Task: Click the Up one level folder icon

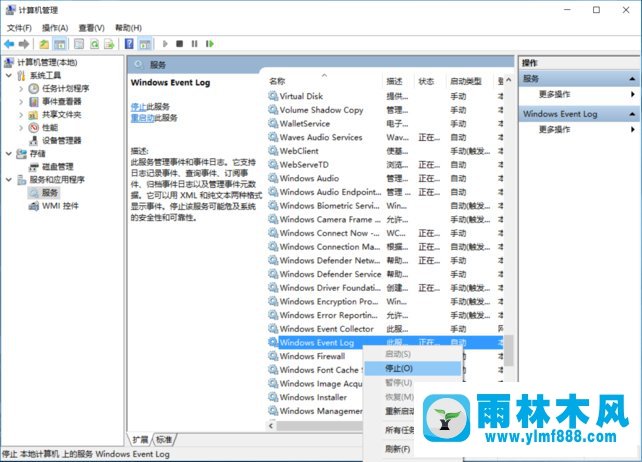Action: pyautogui.click(x=44, y=44)
